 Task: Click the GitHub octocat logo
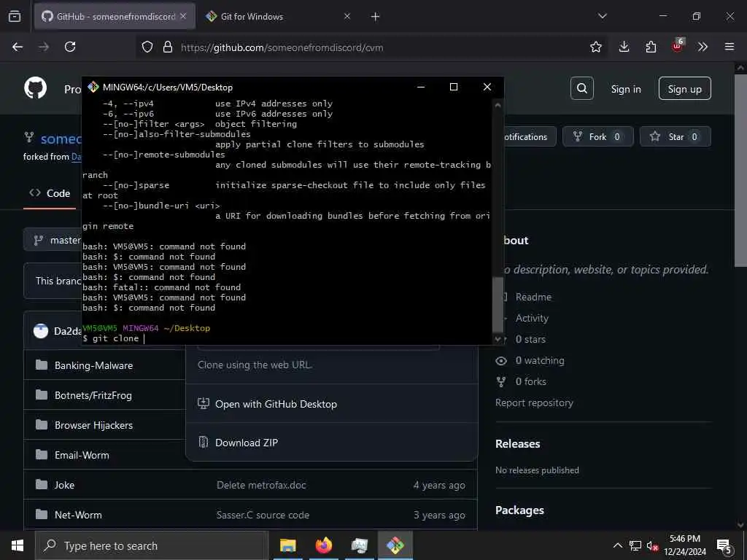36,88
